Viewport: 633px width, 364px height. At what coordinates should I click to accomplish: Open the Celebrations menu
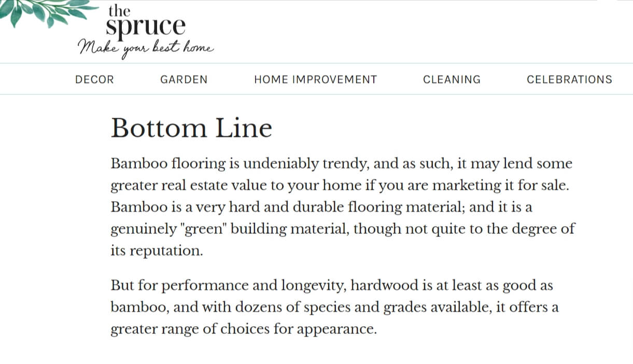point(569,79)
